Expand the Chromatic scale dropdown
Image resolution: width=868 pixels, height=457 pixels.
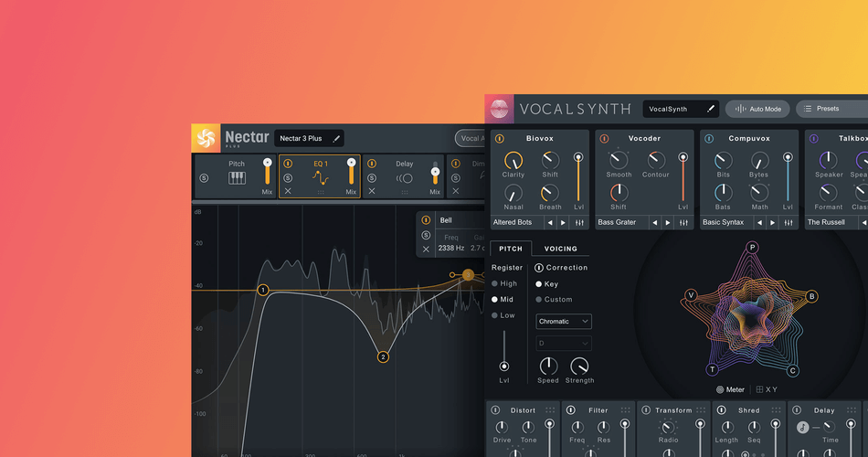point(563,322)
